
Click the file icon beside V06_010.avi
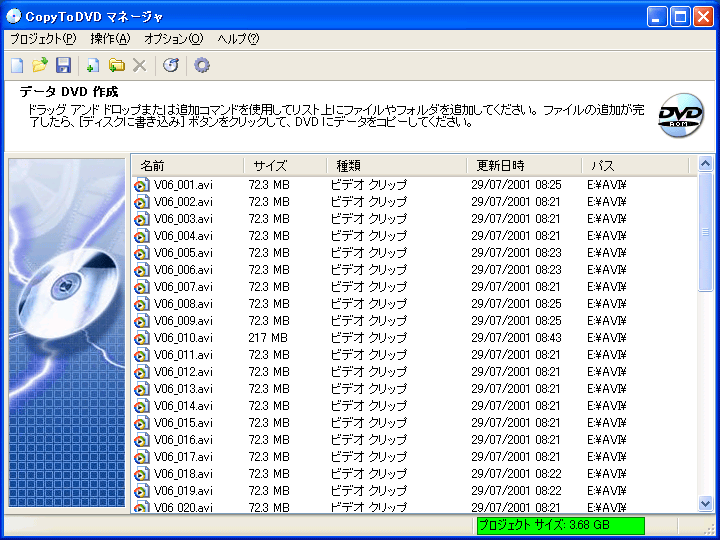[141, 338]
